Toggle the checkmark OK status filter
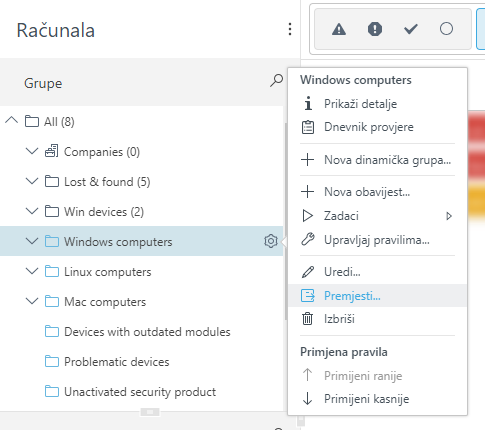 (410, 29)
